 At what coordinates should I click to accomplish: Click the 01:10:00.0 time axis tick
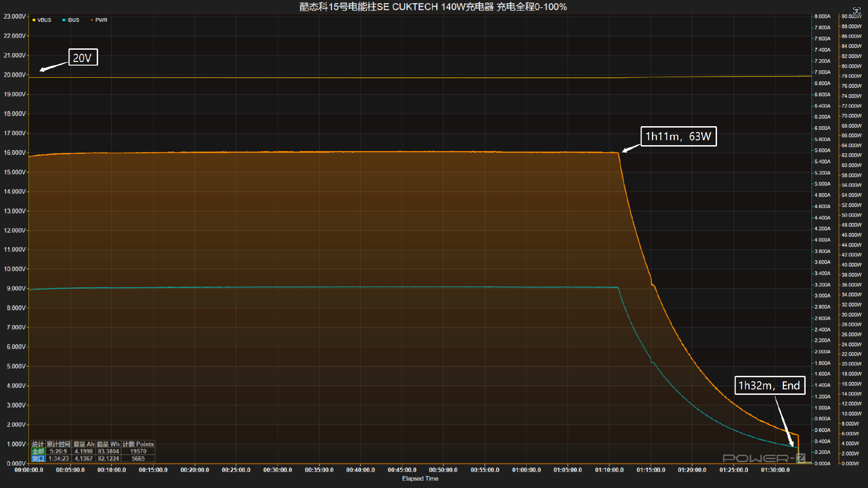[609, 470]
